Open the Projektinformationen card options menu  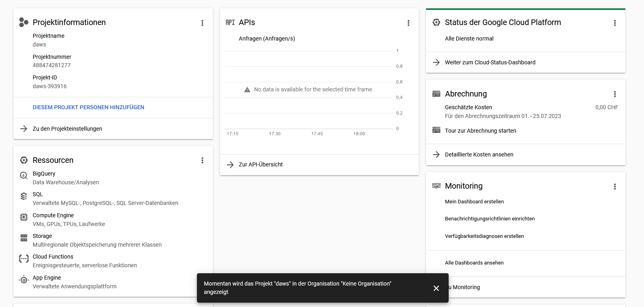(x=202, y=23)
